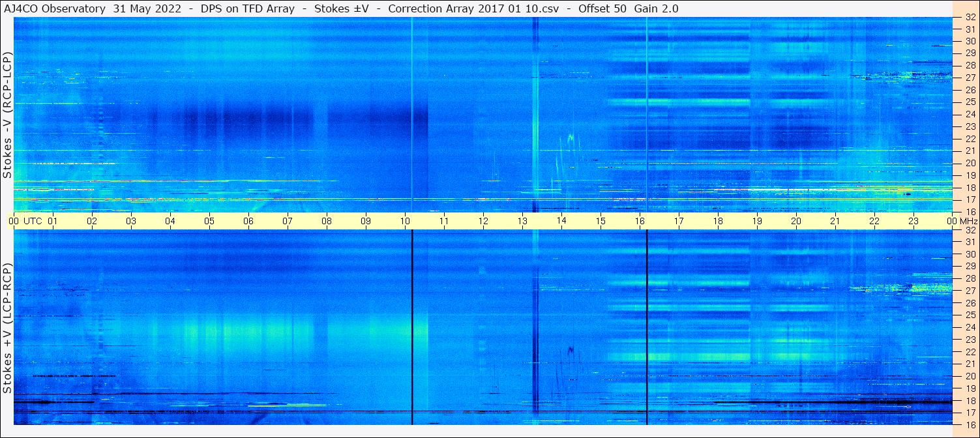
Task: Click hour "19" on the UTC time axis
Action: pyautogui.click(x=757, y=221)
